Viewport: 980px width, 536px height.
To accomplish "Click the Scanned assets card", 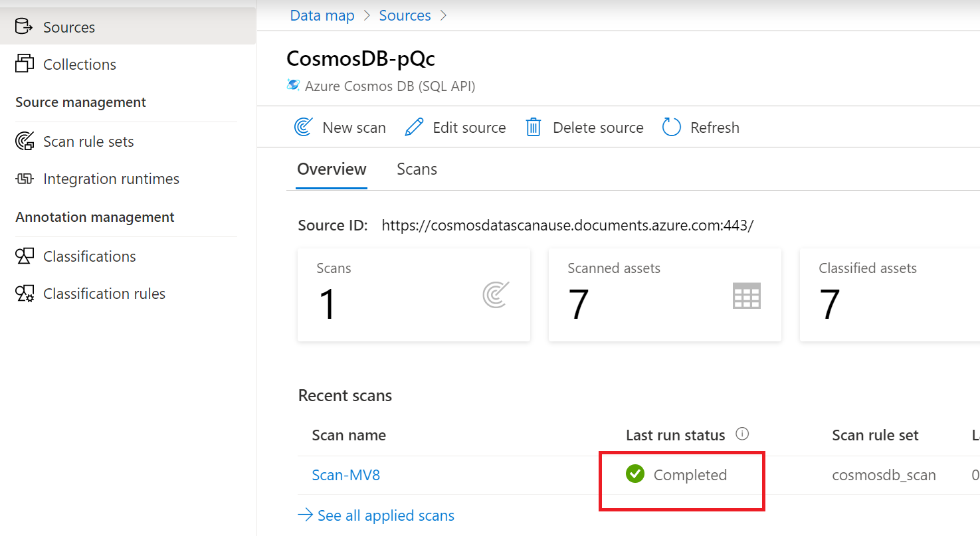I will coord(664,295).
